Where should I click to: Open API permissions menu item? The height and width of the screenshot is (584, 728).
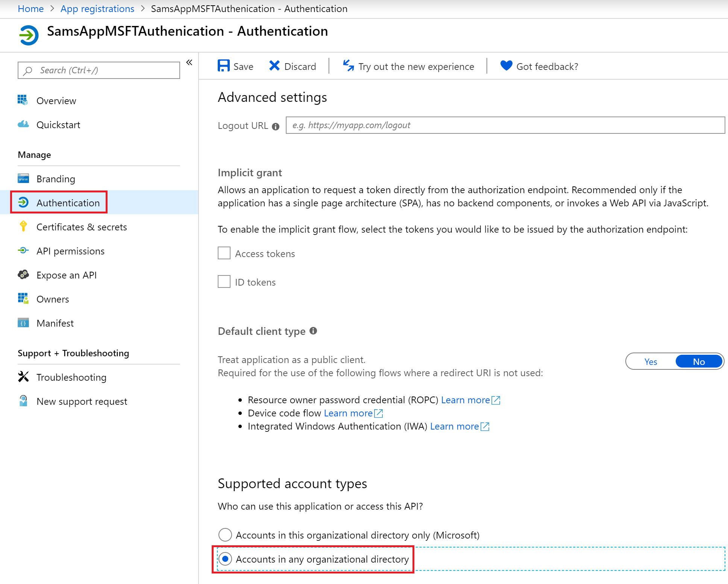point(70,251)
